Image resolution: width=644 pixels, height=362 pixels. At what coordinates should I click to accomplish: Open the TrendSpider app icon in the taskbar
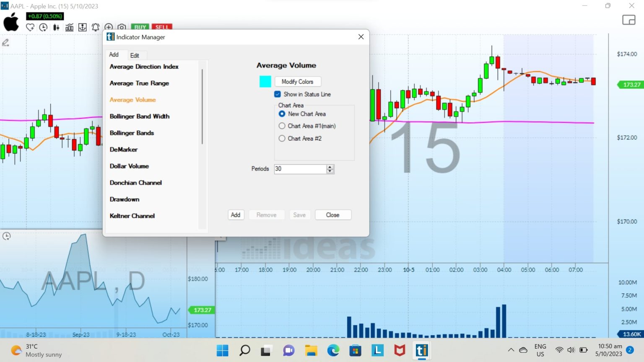[422, 350]
